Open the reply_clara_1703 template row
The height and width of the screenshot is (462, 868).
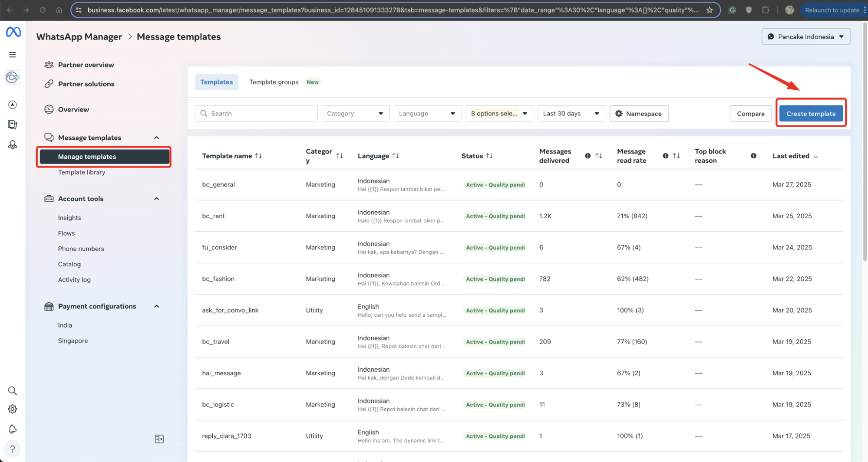tap(519, 436)
